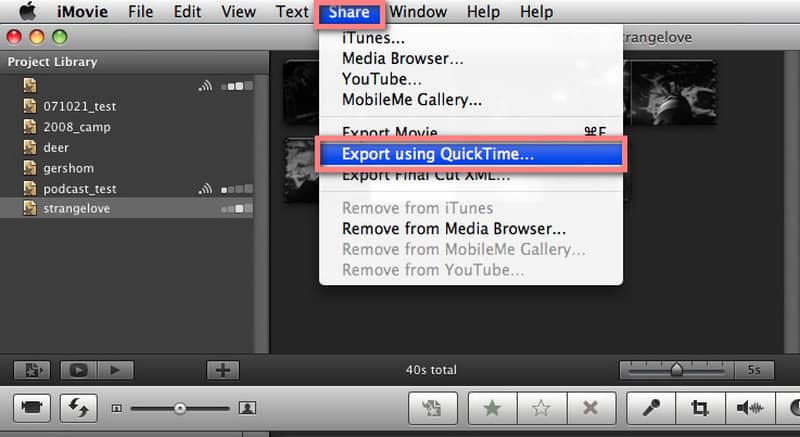The height and width of the screenshot is (437, 800).
Task: Click the project library vertical scrollbar
Action: pyautogui.click(x=261, y=214)
